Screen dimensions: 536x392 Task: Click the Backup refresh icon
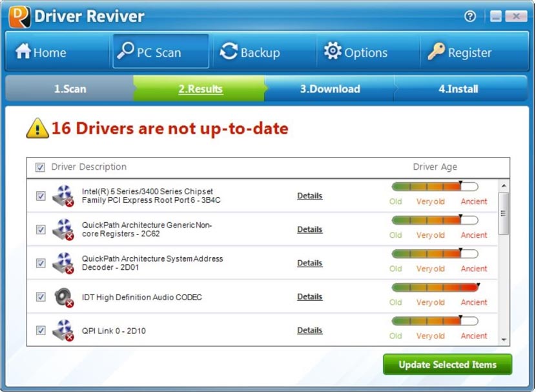[x=229, y=50]
